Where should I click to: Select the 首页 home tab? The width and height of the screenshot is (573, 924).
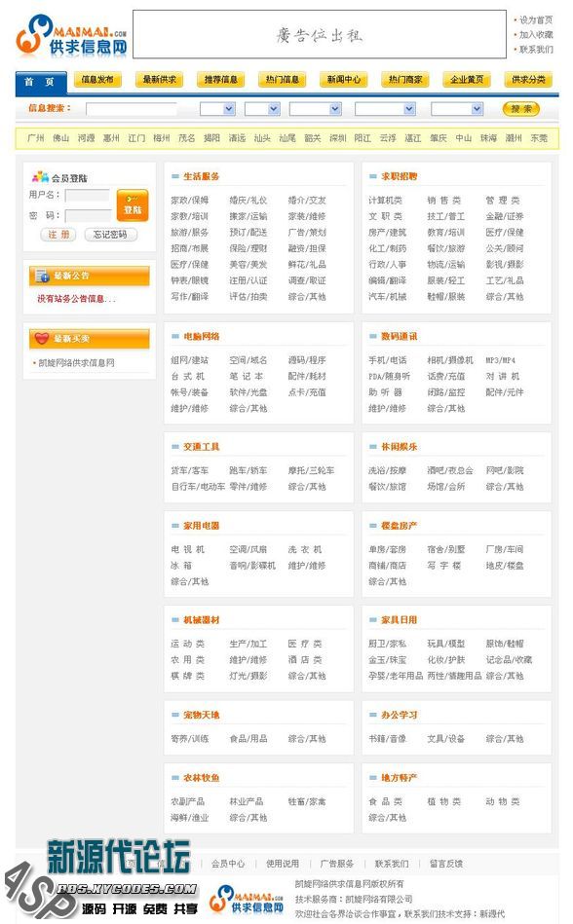(41, 83)
